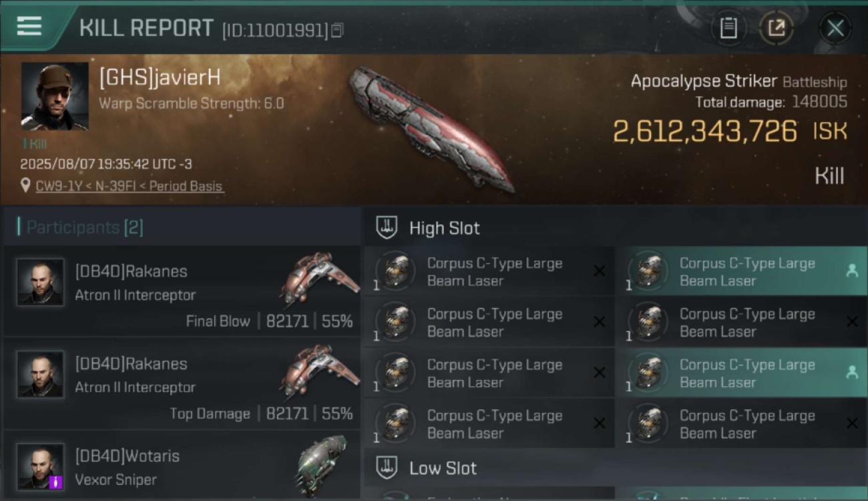Close the kill report window
The image size is (868, 501).
(835, 28)
